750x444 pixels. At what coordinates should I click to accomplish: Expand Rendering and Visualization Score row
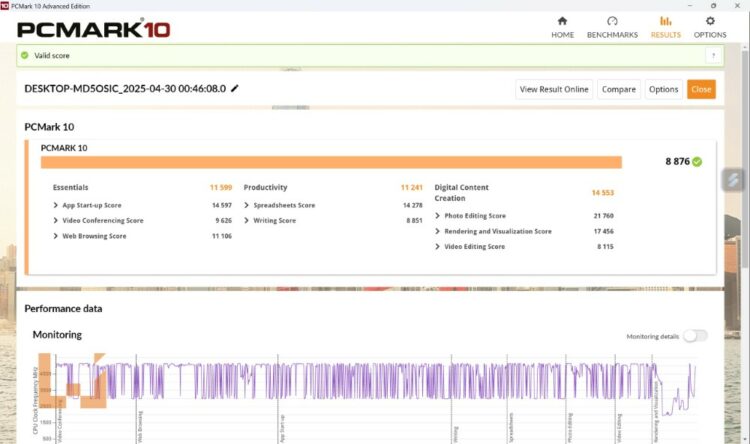pos(437,231)
